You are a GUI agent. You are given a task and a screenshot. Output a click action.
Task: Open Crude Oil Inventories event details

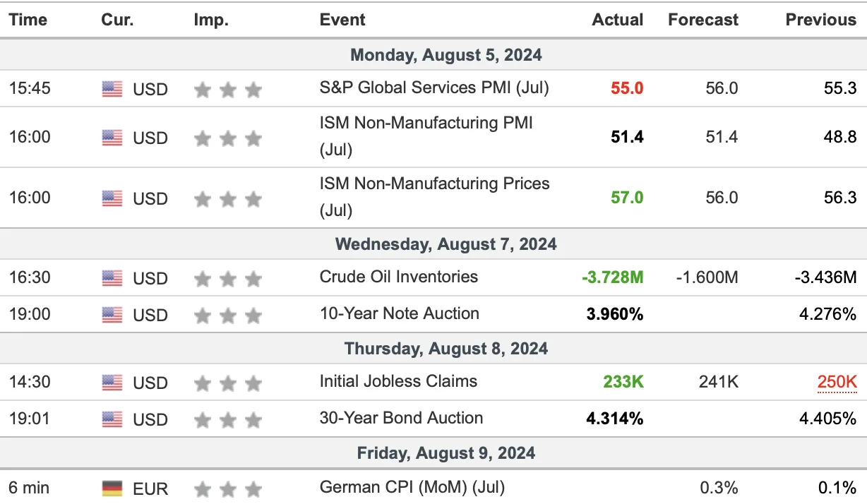[x=399, y=277]
